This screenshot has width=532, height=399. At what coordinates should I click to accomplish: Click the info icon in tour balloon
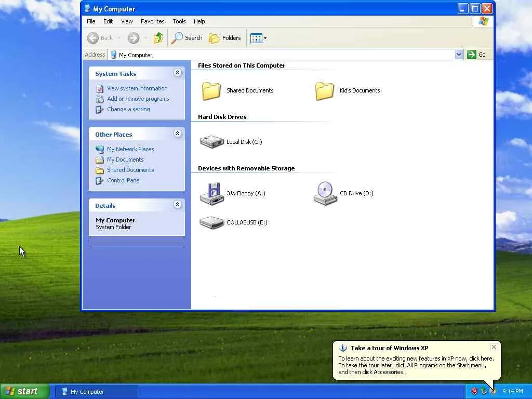click(343, 348)
